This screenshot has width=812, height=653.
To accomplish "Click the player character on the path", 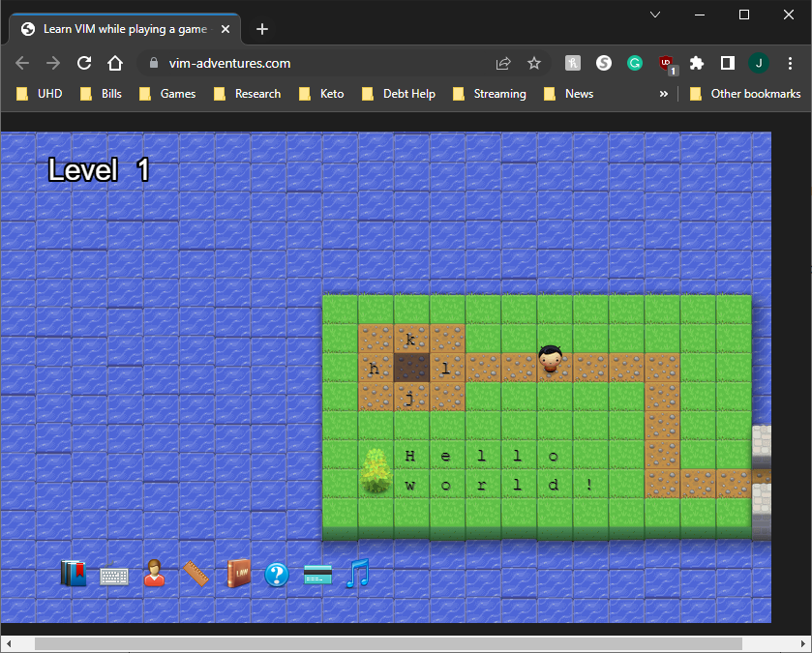I will click(x=550, y=359).
